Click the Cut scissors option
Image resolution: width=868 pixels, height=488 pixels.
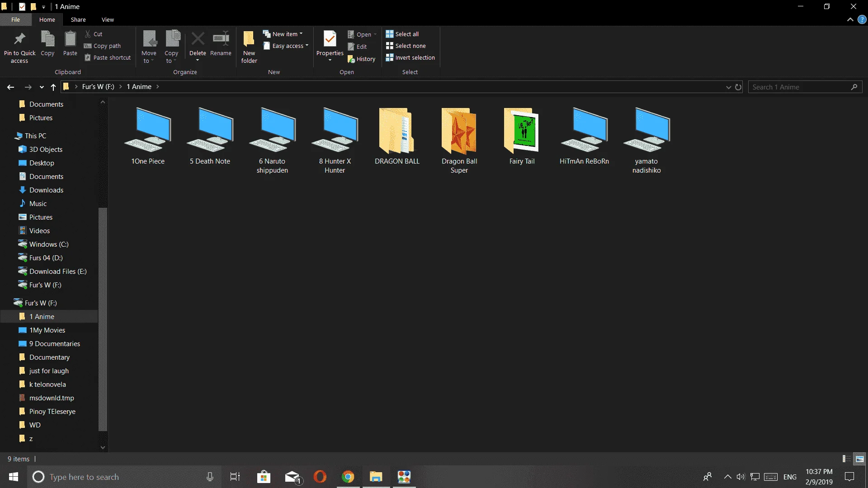(94, 34)
